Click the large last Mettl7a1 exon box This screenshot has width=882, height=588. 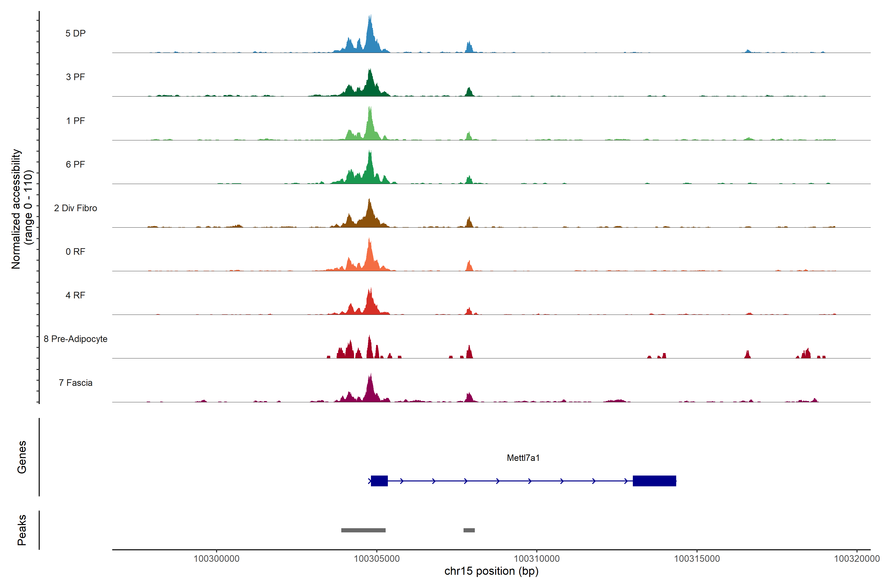tap(654, 481)
